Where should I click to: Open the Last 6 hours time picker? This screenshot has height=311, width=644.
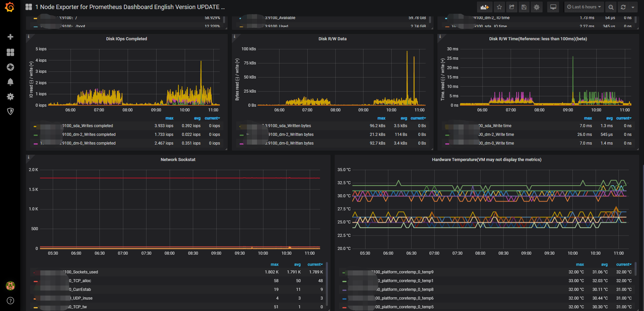[x=584, y=7]
